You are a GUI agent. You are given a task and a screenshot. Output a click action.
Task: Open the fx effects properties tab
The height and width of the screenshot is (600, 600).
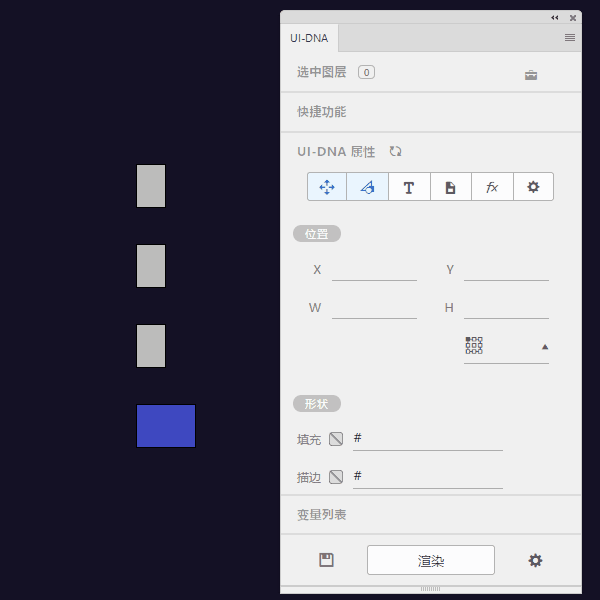(x=492, y=187)
